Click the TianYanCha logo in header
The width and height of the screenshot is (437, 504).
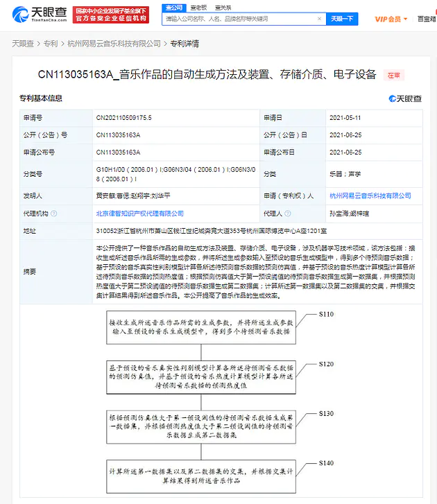(x=40, y=15)
